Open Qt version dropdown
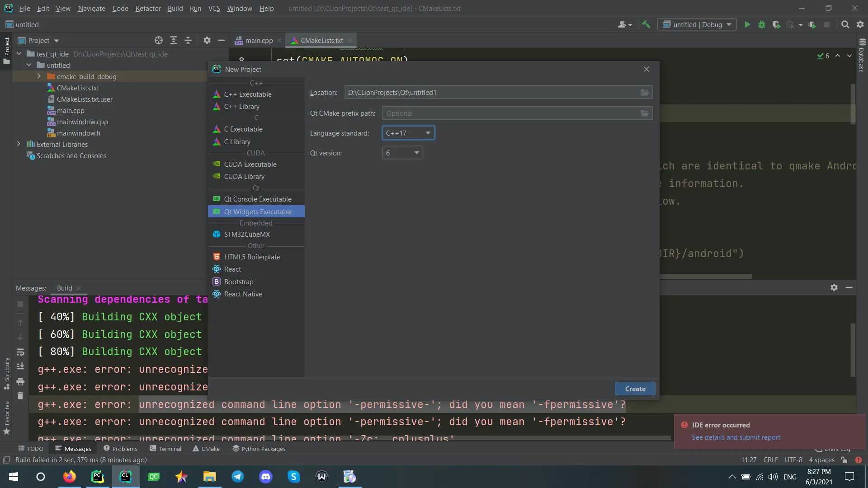The height and width of the screenshot is (488, 868). [402, 153]
